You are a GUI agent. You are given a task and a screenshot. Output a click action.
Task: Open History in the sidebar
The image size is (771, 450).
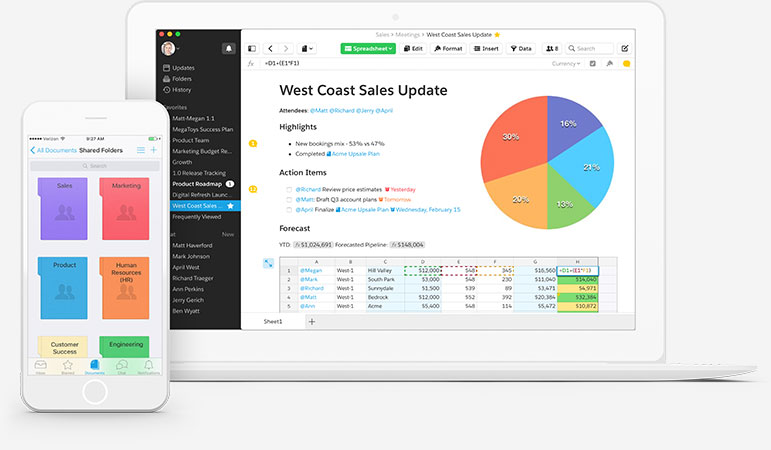point(177,90)
